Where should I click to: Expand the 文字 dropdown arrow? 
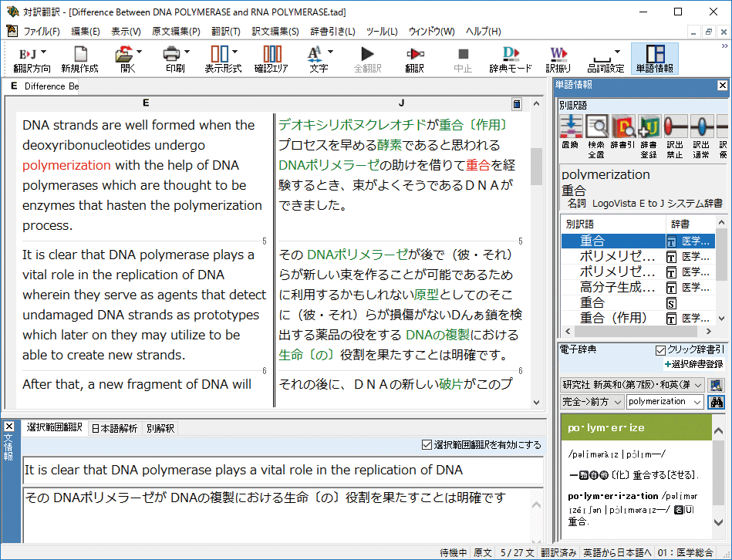click(331, 52)
